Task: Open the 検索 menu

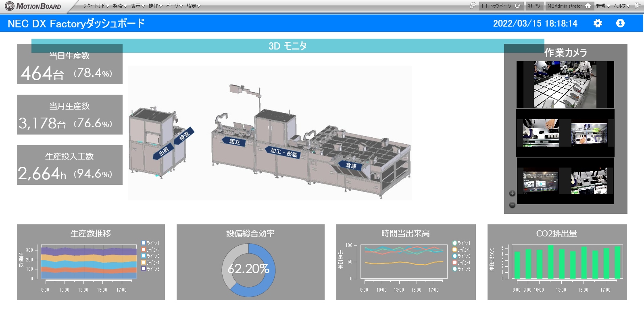Action: [x=120, y=6]
